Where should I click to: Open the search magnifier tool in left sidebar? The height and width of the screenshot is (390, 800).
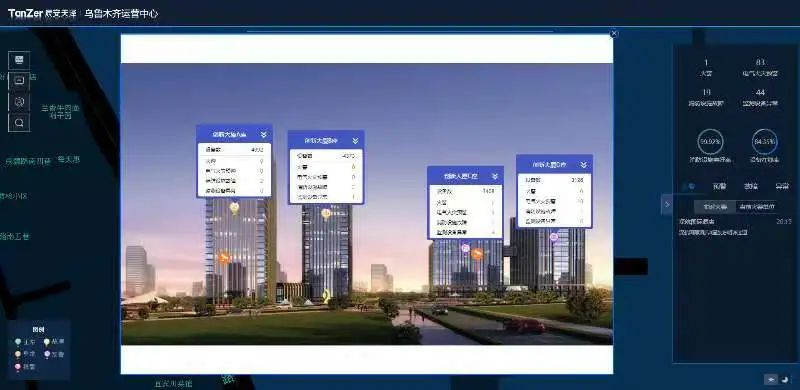pyautogui.click(x=19, y=123)
